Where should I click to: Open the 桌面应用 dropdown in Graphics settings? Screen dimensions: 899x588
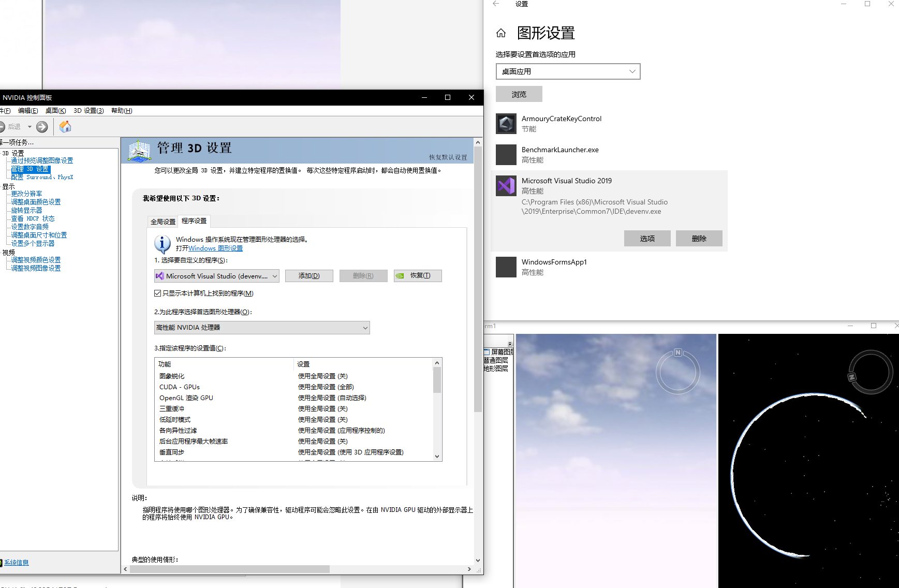[x=568, y=71]
